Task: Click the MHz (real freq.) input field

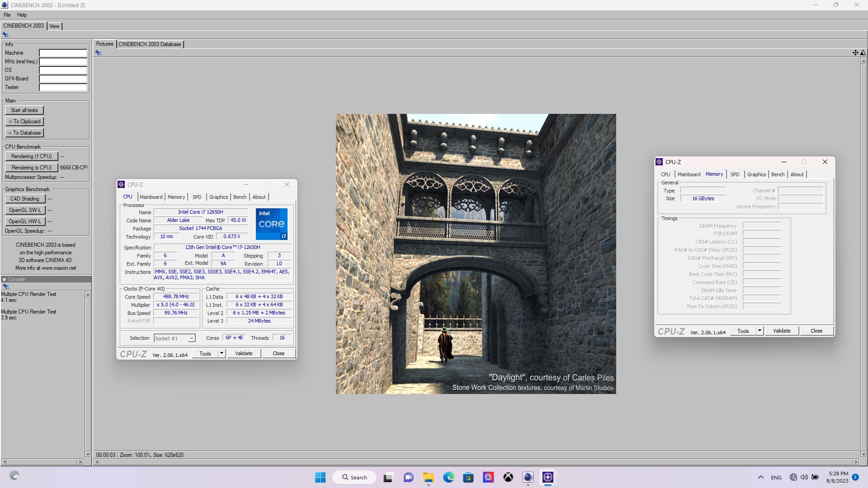Action: [x=63, y=61]
